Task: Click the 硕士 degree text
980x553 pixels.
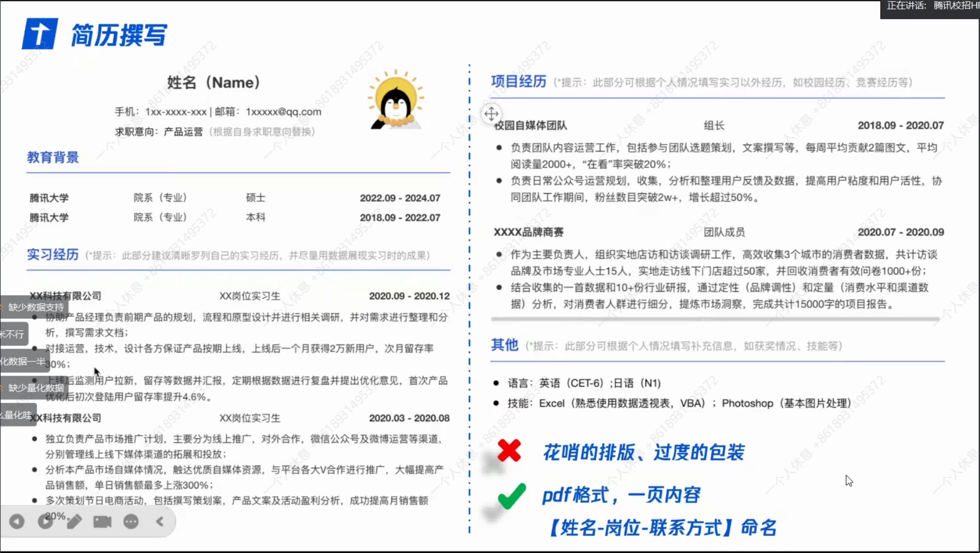Action: click(256, 198)
